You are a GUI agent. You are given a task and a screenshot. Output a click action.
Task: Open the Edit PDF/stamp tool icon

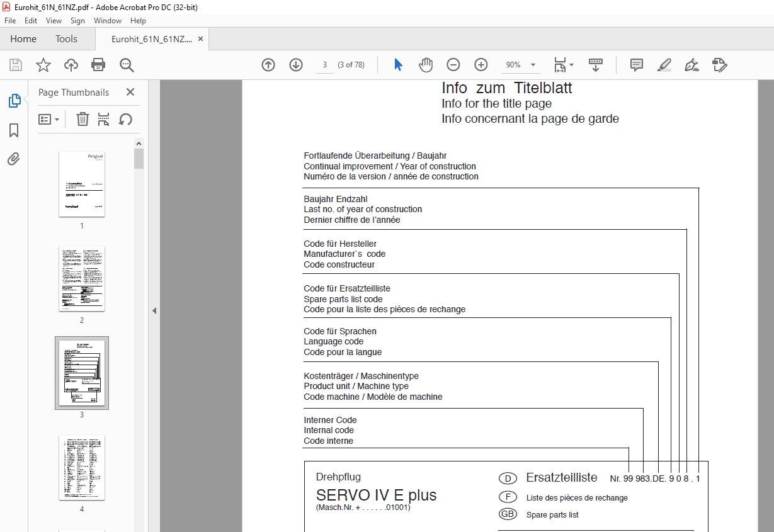720,65
